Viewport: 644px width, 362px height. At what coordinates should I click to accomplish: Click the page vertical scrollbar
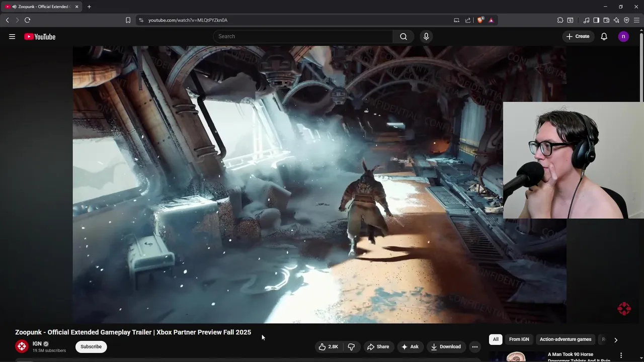click(x=641, y=66)
